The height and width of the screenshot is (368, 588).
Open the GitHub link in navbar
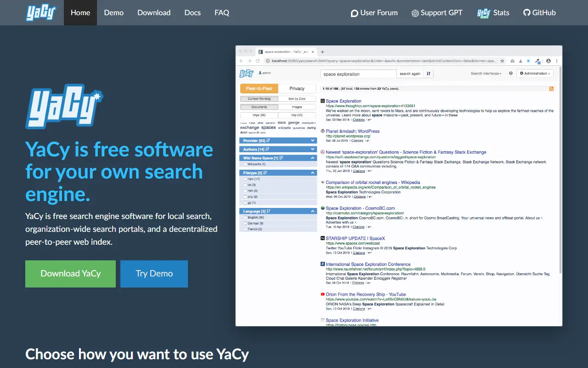point(539,13)
